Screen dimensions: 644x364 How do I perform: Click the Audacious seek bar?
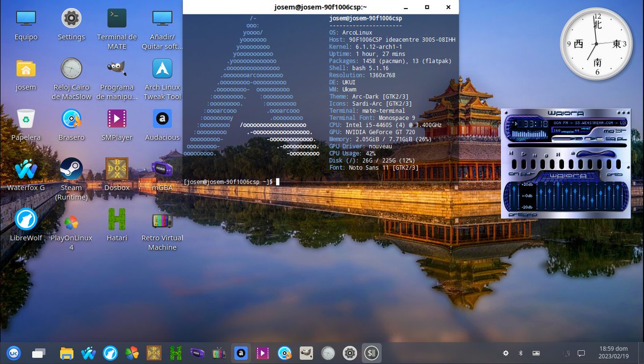click(567, 145)
